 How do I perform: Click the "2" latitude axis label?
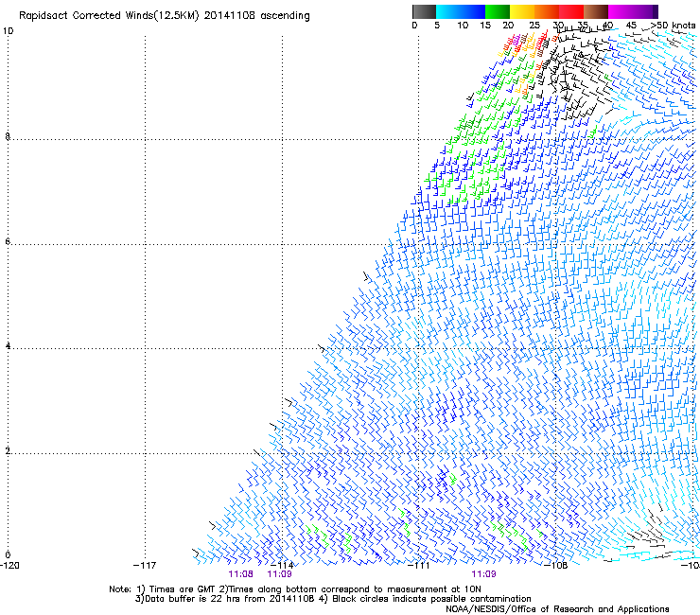click(x=8, y=451)
